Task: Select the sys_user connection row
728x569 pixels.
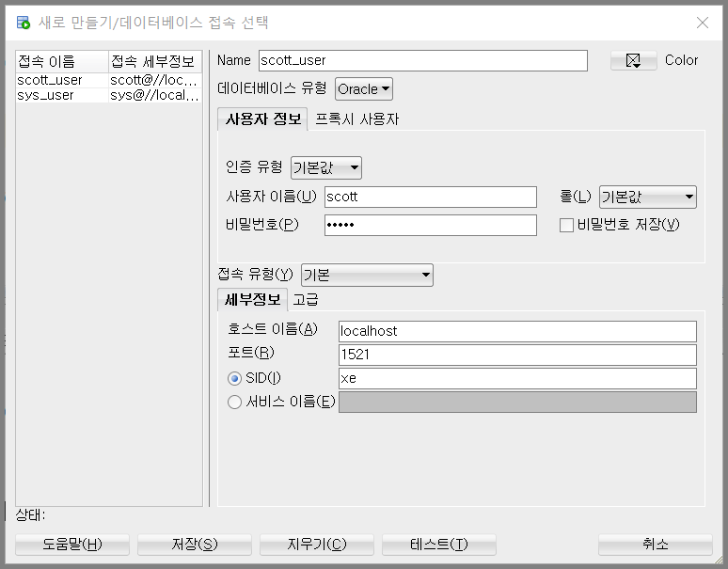Action: (x=109, y=95)
